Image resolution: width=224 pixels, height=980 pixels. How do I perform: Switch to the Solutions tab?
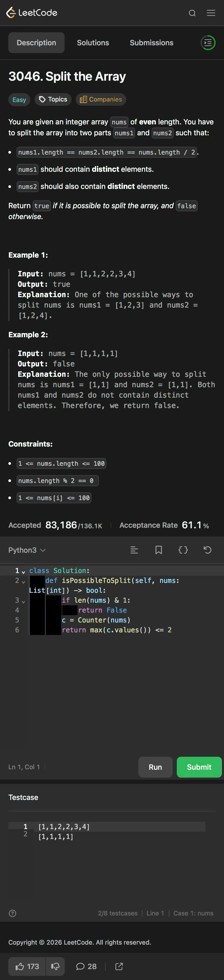(93, 43)
